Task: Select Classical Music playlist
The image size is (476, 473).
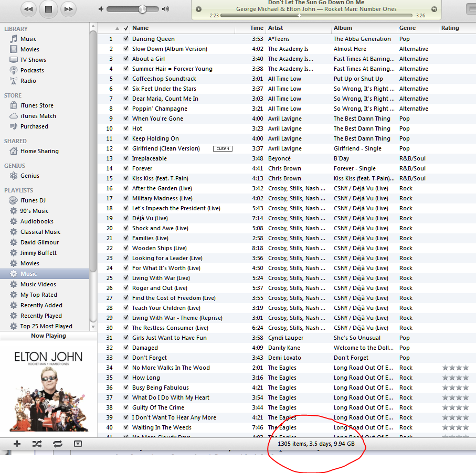Action: [40, 232]
